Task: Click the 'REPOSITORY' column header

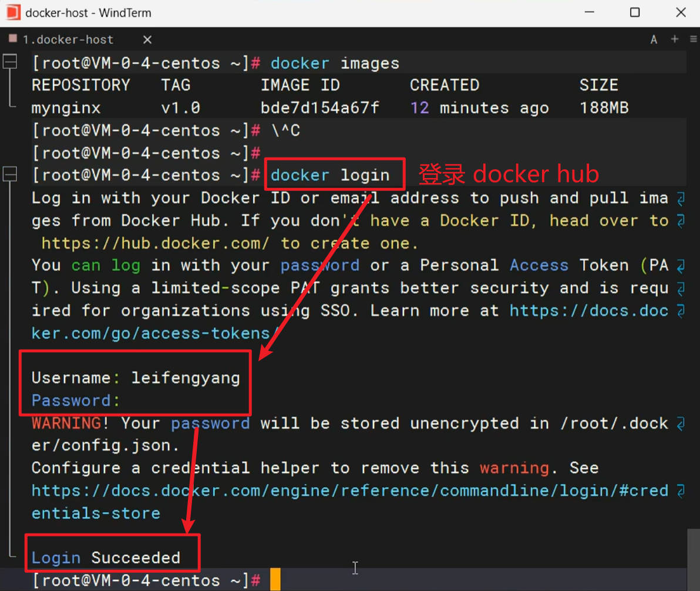Action: pos(81,85)
